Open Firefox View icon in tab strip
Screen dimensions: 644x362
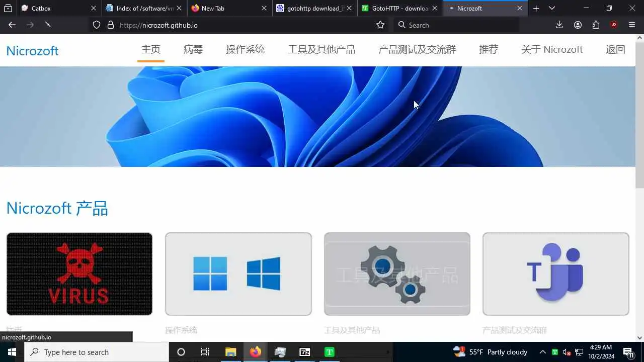tap(8, 8)
